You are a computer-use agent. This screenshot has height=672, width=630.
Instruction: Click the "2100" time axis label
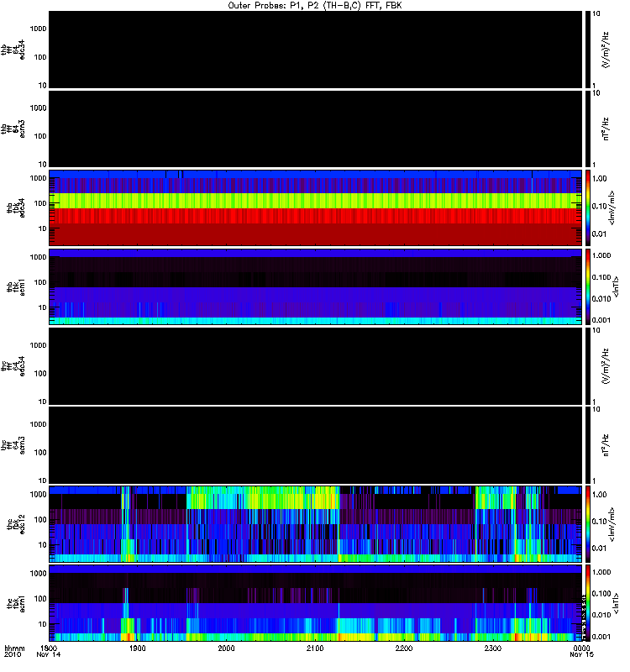(315, 648)
